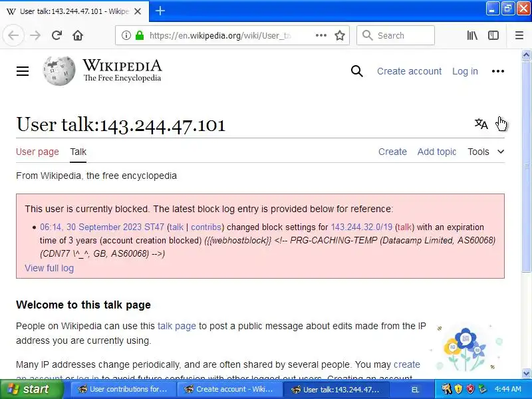Open the 143.244.32.0/19 range link
Screen dimensions: 532x399
[362, 227]
